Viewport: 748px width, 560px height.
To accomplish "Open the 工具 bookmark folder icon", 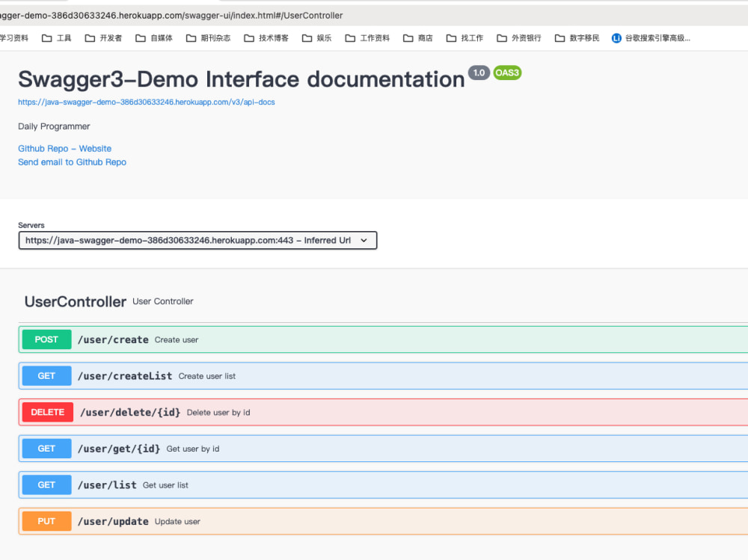I will (47, 38).
